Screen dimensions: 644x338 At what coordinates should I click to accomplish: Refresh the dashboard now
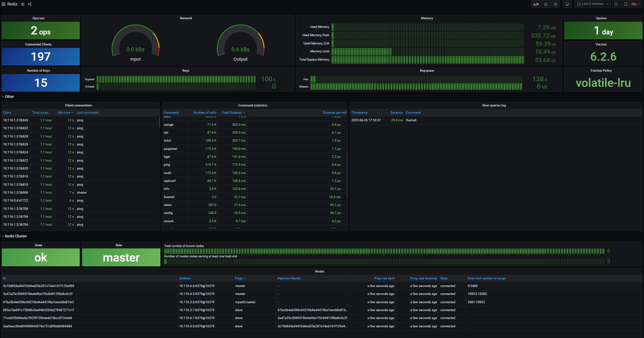pyautogui.click(x=625, y=4)
